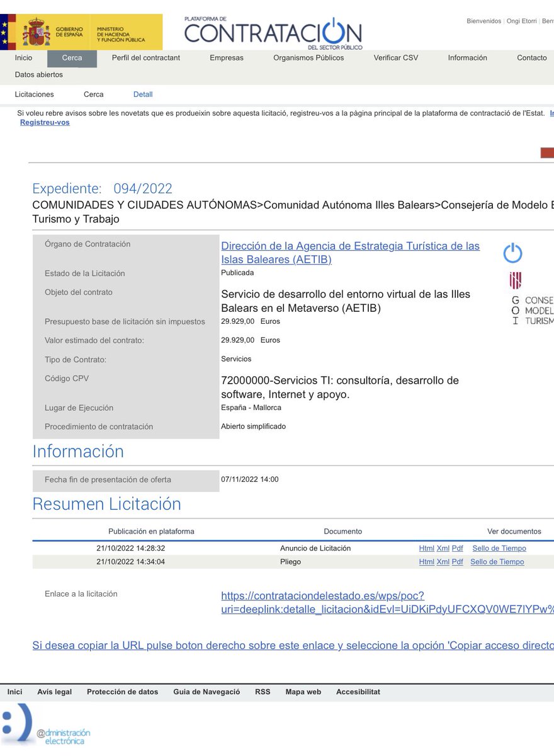This screenshot has width=554, height=756.
Task: Open Verificar CSV menu
Action: pyautogui.click(x=396, y=58)
